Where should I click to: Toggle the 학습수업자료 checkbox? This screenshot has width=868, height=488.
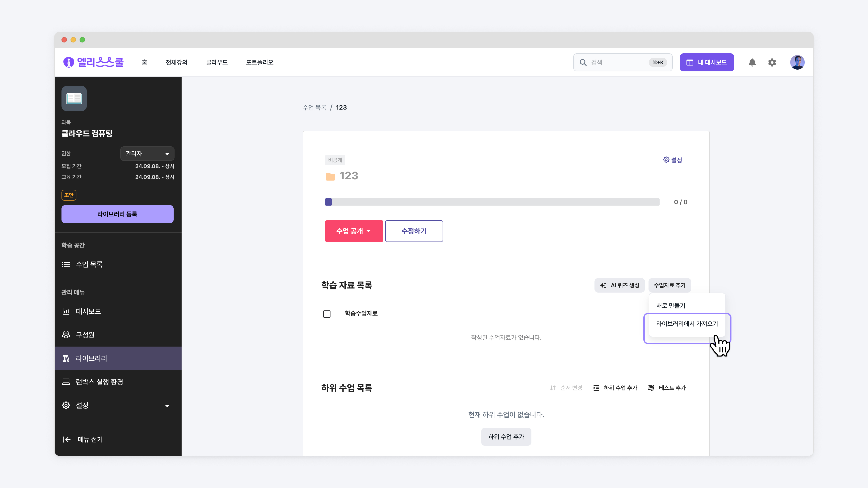pyautogui.click(x=326, y=314)
